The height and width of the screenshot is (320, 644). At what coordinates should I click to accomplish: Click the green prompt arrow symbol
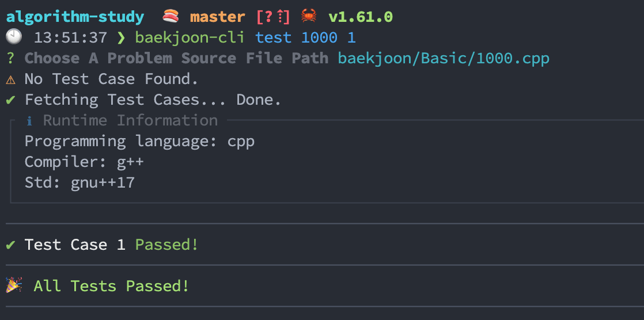point(121,38)
